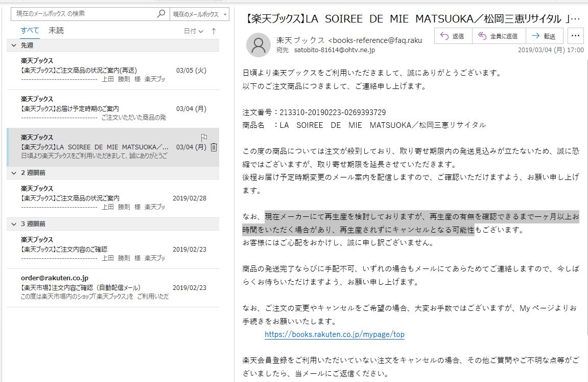Click the sender avatar icon
588x382 pixels.
point(258,45)
